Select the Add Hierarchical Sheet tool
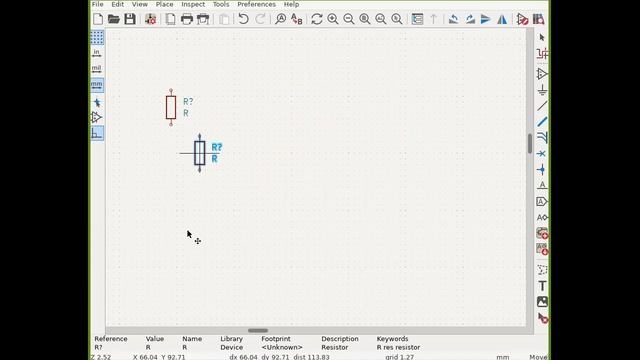The height and width of the screenshot is (360, 640). click(x=542, y=233)
